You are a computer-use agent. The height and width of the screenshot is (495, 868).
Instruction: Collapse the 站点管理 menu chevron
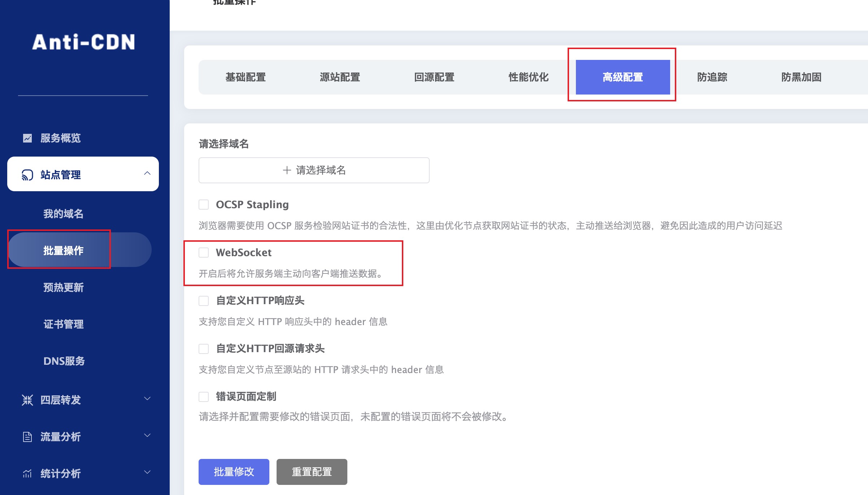coord(147,174)
